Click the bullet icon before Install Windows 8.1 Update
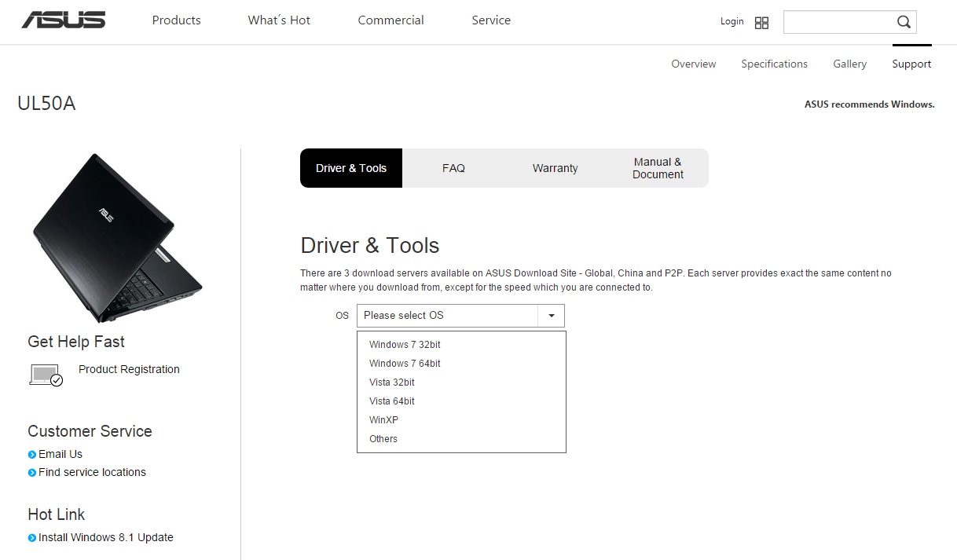957x560 pixels. (x=32, y=538)
